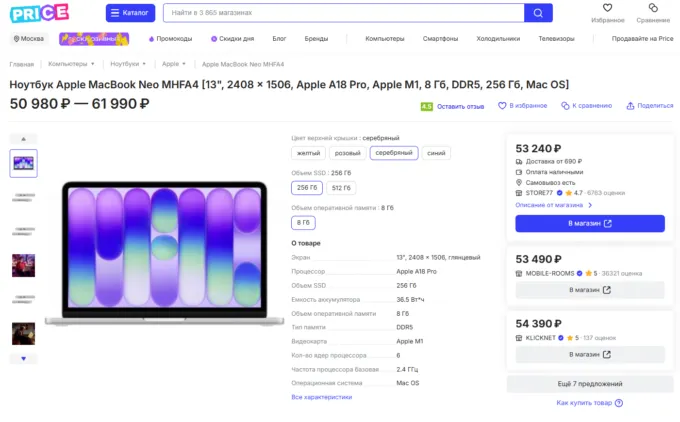Click Оставить отзыв link

[x=460, y=106]
